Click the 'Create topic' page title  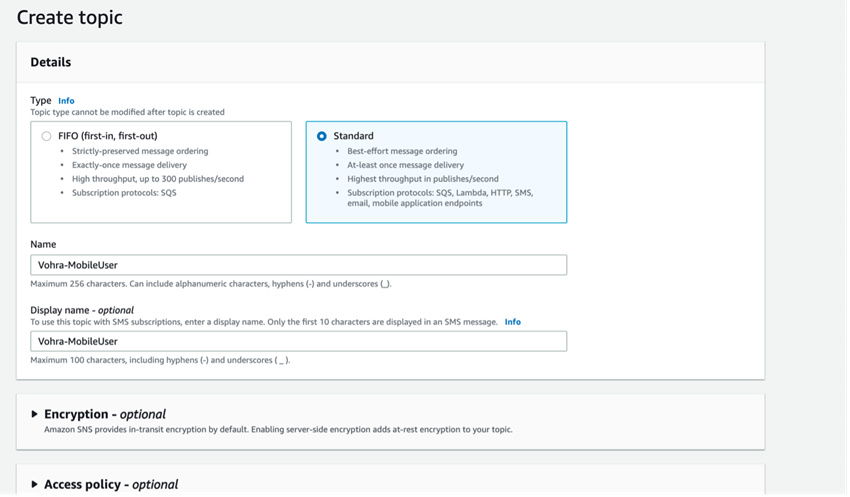tap(69, 17)
